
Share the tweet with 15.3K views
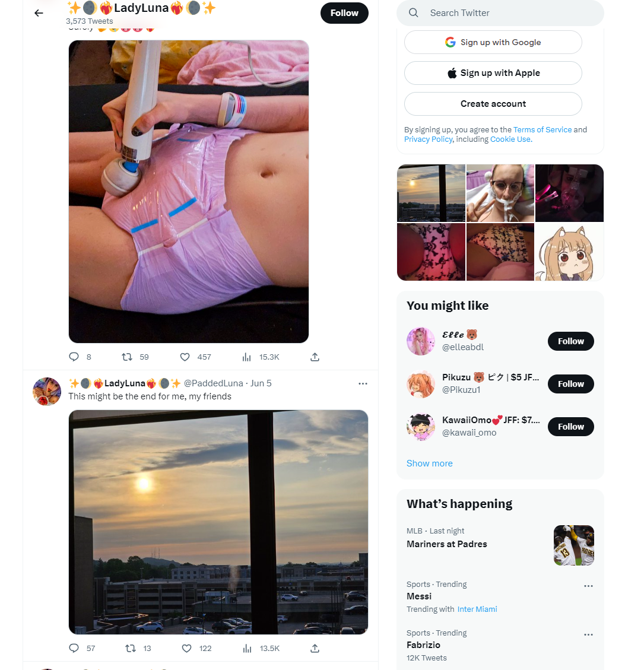[315, 357]
